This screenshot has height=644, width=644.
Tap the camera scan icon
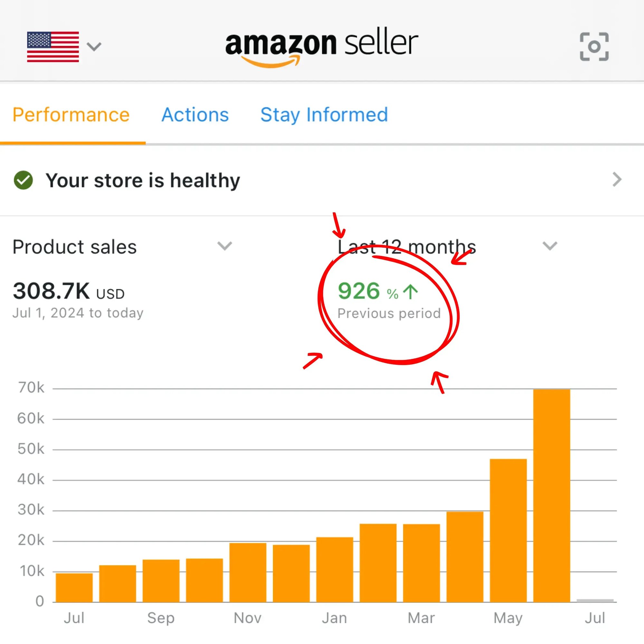coord(594,47)
